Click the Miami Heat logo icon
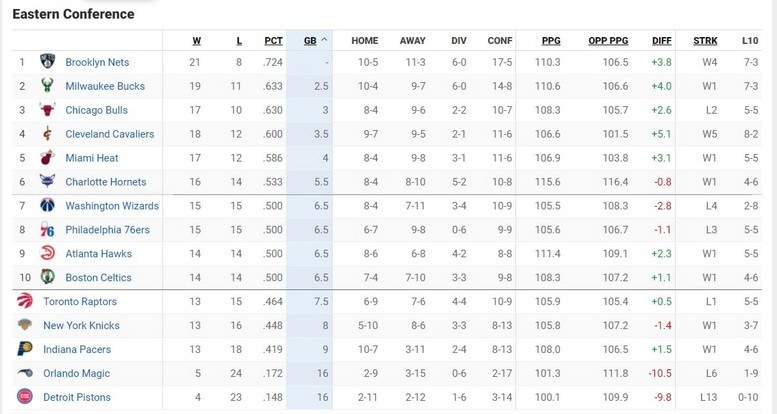 pyautogui.click(x=47, y=158)
